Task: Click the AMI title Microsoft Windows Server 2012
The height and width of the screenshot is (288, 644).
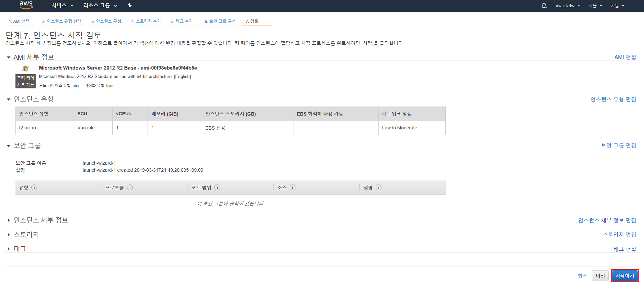Action: (118, 68)
